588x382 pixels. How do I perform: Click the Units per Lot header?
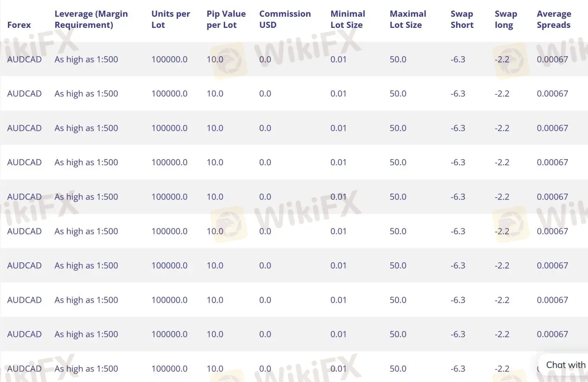170,19
